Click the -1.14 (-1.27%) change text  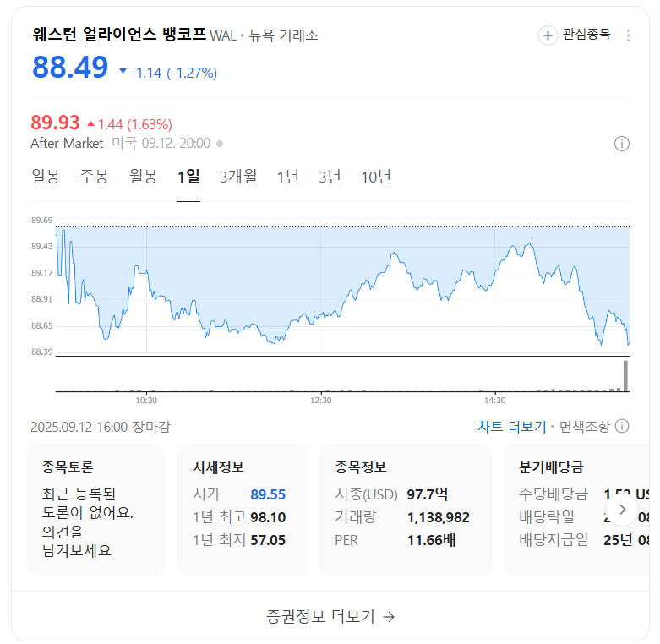(173, 74)
